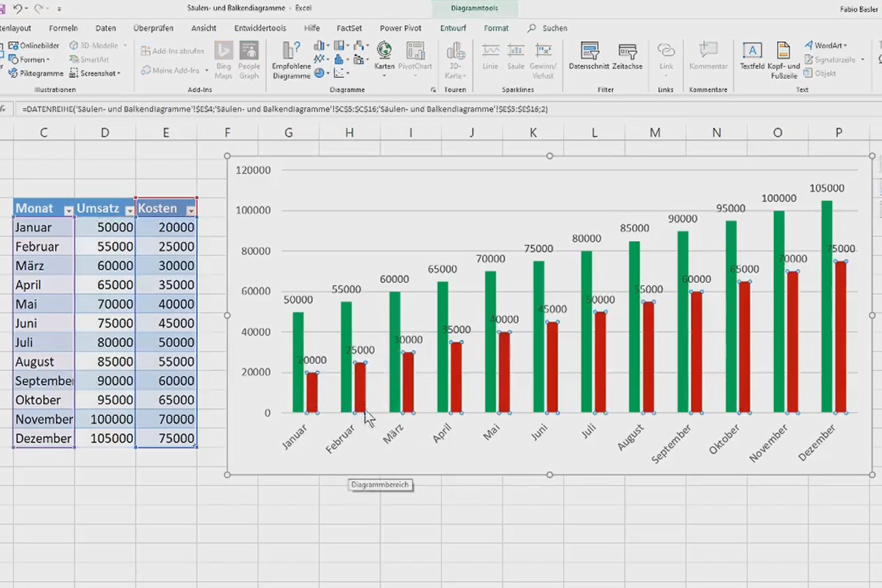This screenshot has height=588, width=882.
Task: Open the Umsatz column filter dropdown
Action: click(129, 209)
